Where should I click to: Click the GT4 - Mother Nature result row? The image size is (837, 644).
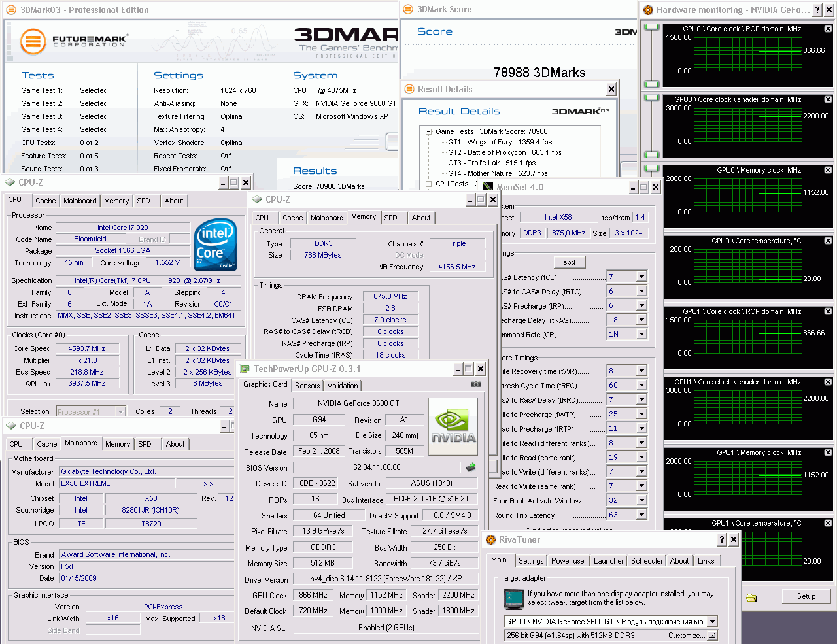(x=498, y=173)
